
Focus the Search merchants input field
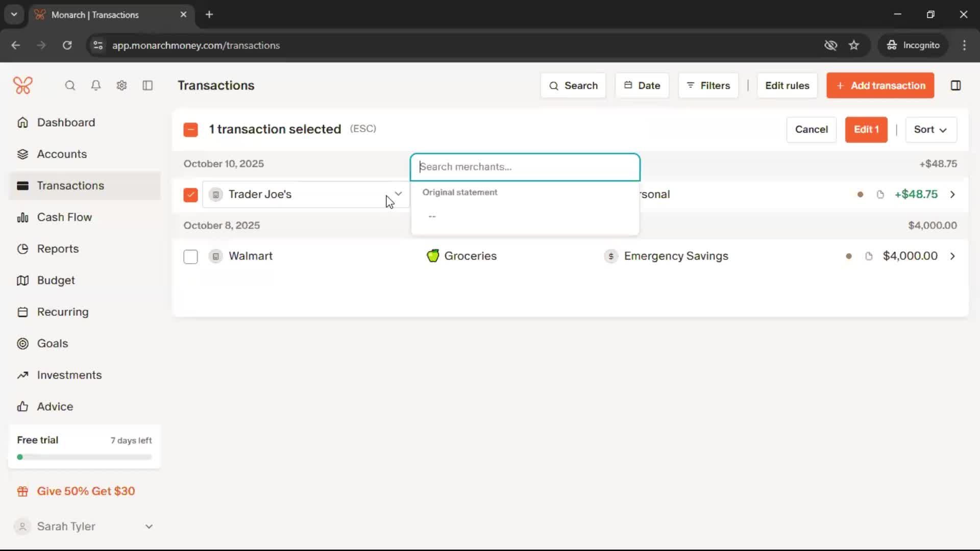click(x=525, y=167)
